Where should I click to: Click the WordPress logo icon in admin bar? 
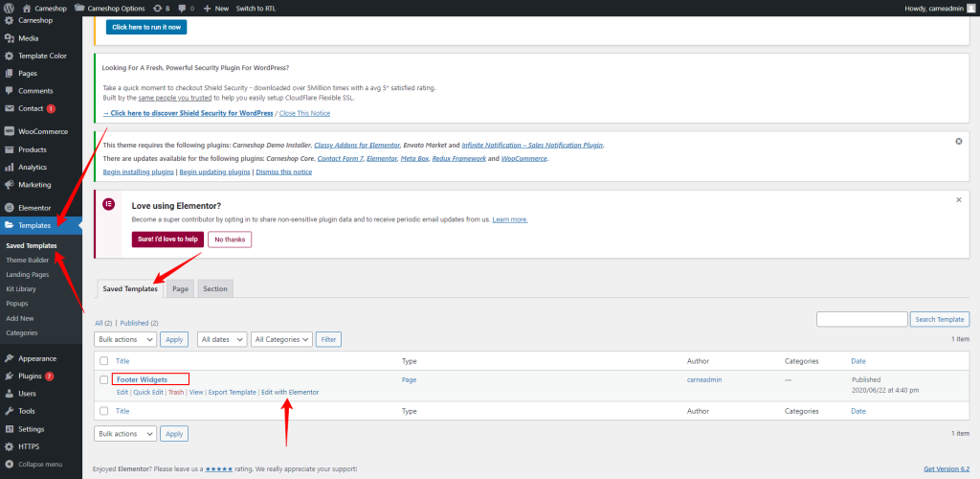[x=9, y=8]
